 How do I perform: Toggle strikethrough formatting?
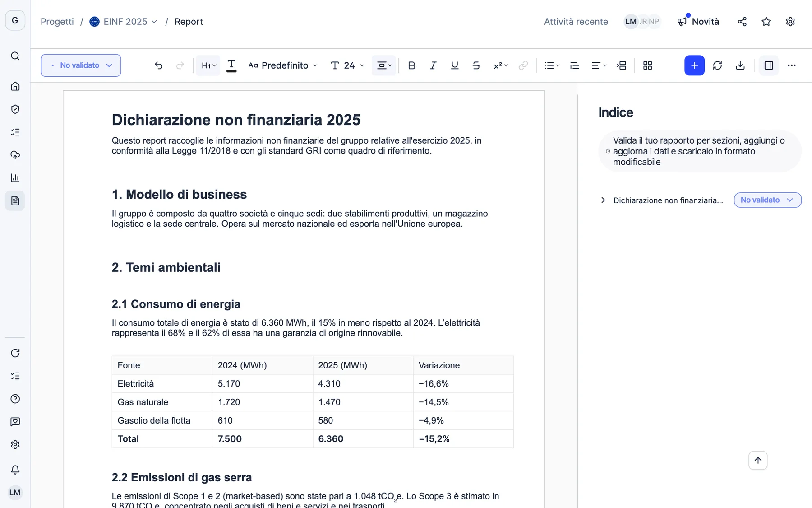476,65
